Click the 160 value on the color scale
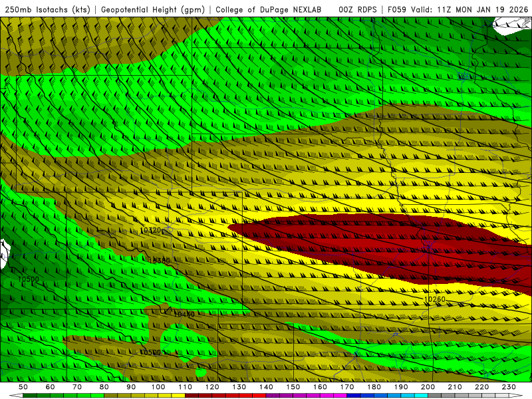The height and width of the screenshot is (399, 532). (320, 387)
